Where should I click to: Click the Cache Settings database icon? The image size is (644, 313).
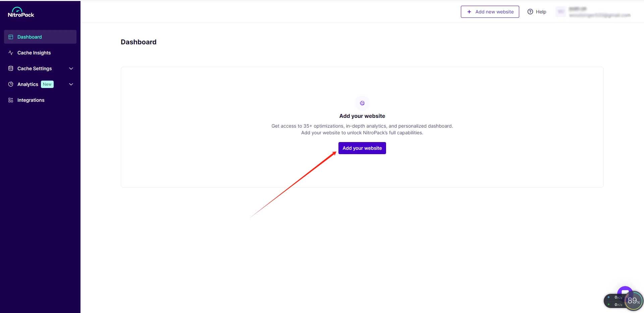pyautogui.click(x=11, y=69)
